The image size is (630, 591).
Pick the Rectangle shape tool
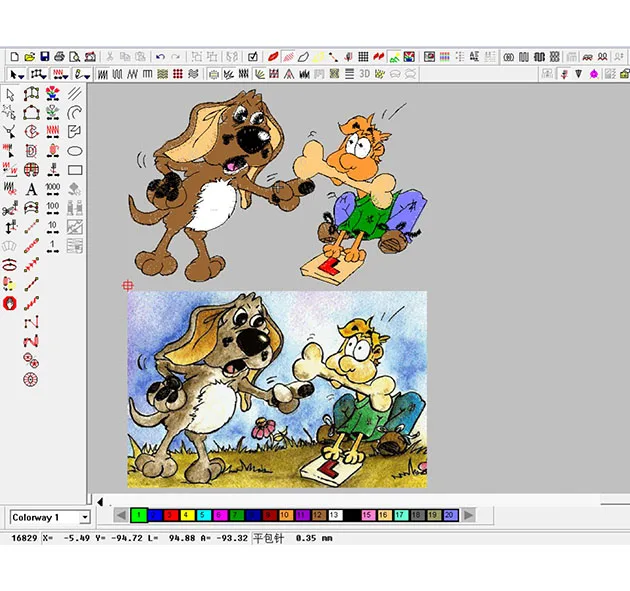pos(75,170)
